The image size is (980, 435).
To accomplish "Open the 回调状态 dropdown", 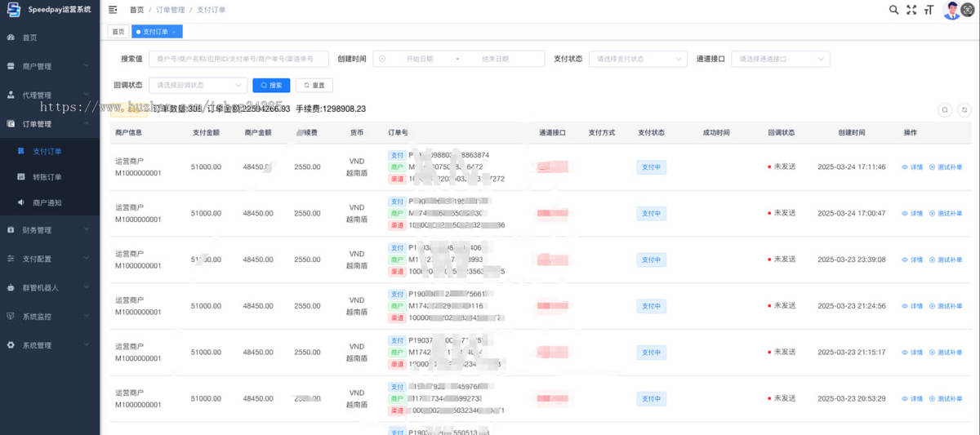I will pos(198,85).
